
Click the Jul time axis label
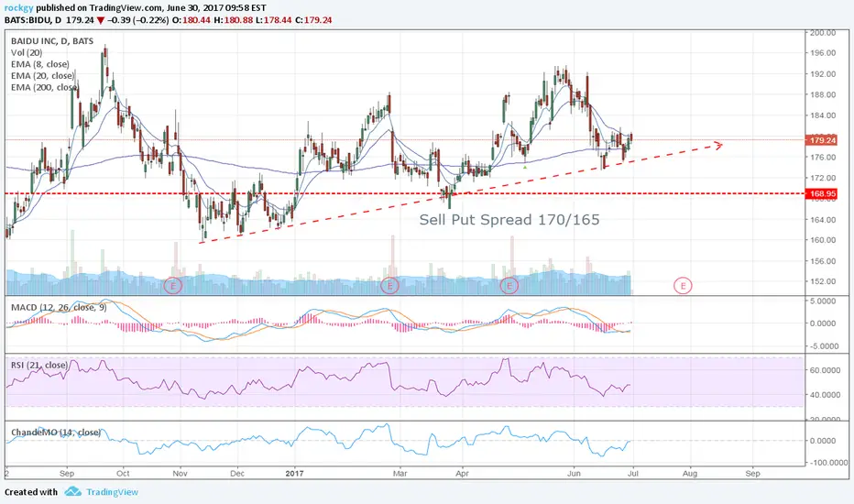633,473
